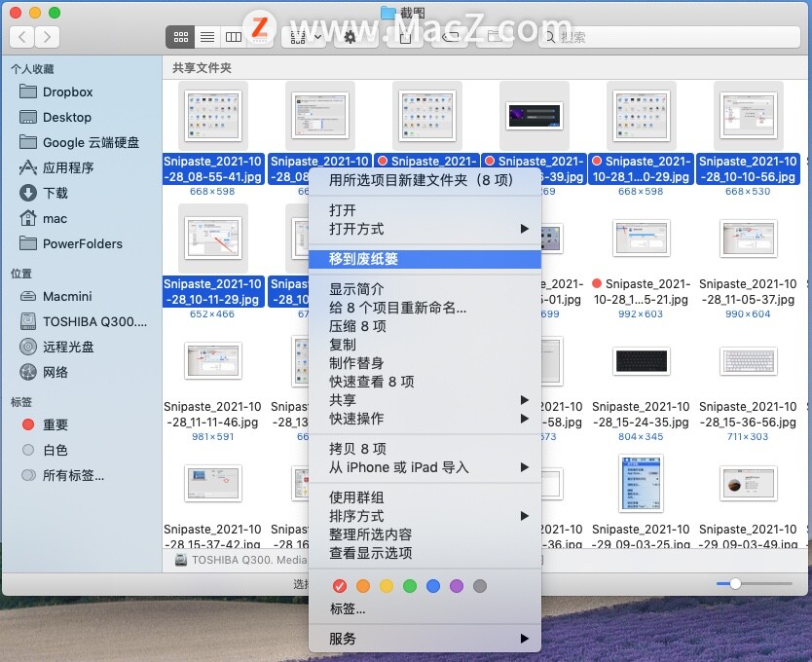
Task: Filter by 重要 red tag in sidebar
Action: pos(55,424)
